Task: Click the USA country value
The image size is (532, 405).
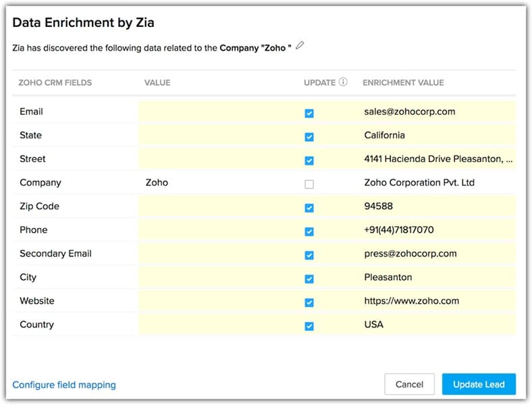Action: click(373, 325)
